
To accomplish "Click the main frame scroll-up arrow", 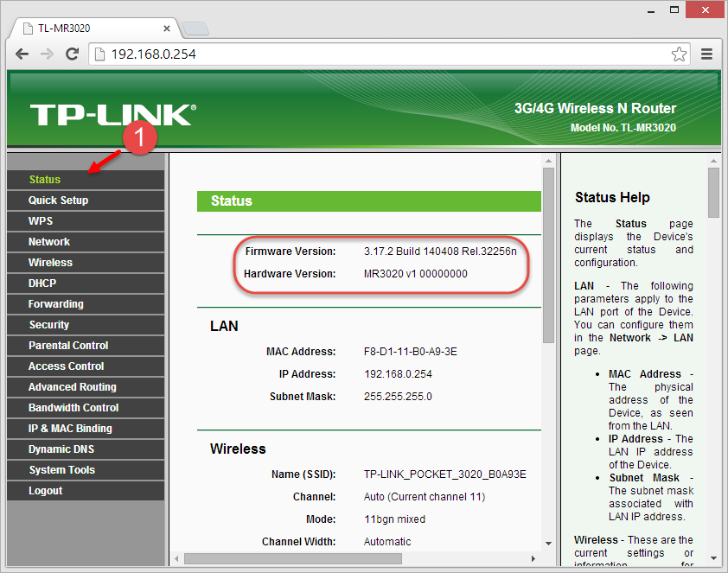I will click(x=548, y=161).
